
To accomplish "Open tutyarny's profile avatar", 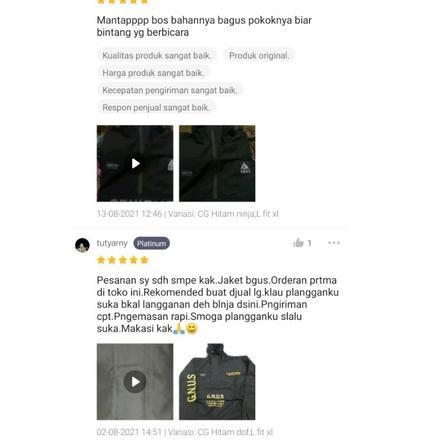I will coord(82,245).
